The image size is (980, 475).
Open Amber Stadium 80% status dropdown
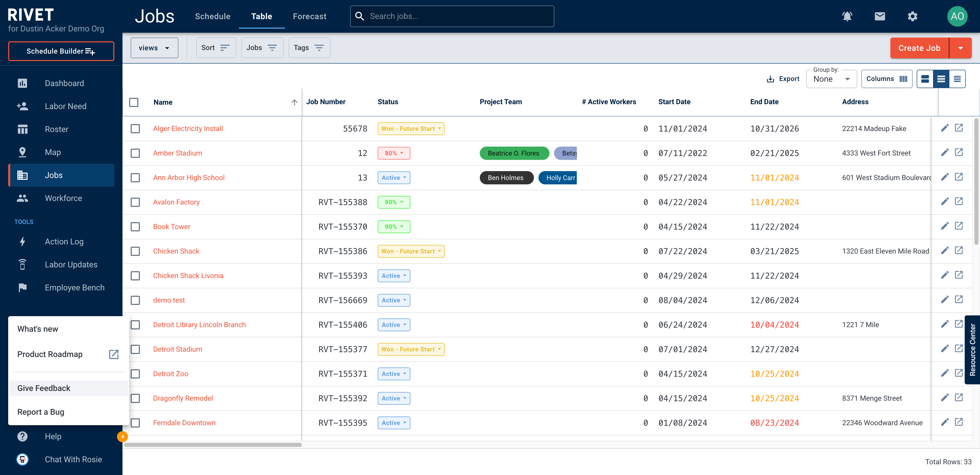[394, 153]
